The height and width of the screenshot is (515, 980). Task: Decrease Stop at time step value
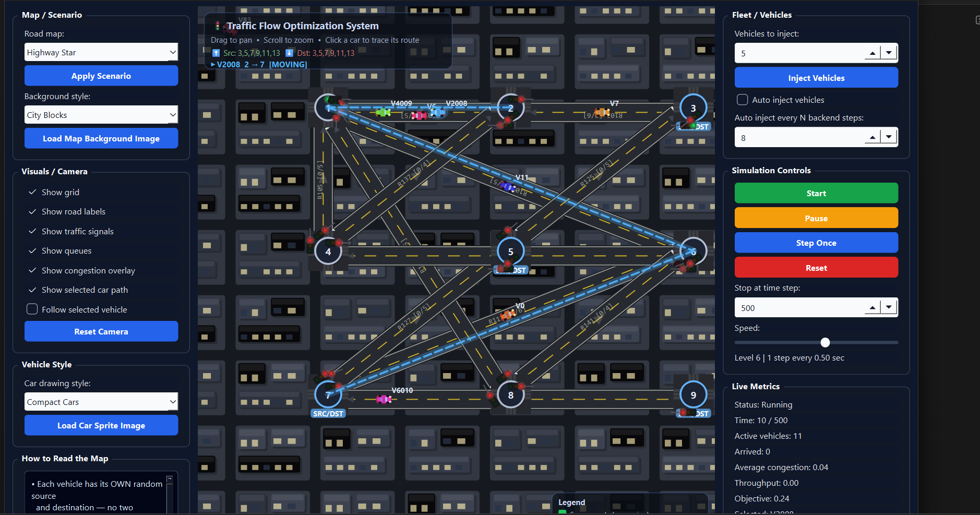click(889, 307)
